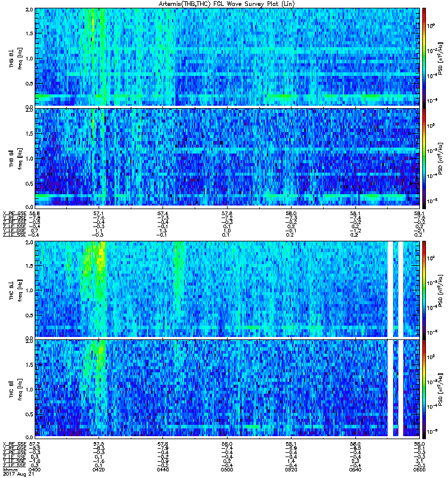Click the 'THC B∥ freq [Hz]' axis label
Viewport: 448px width, 478px height.
tap(16, 389)
